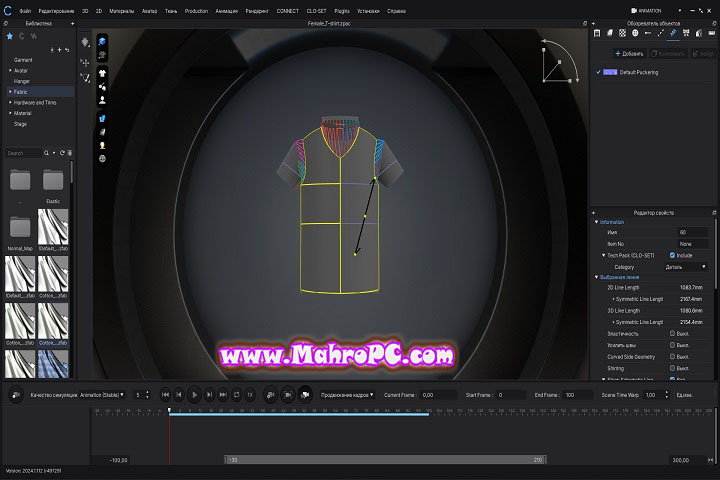Enable the Shirring checkbox
This screenshot has height=480, width=720.
672,368
